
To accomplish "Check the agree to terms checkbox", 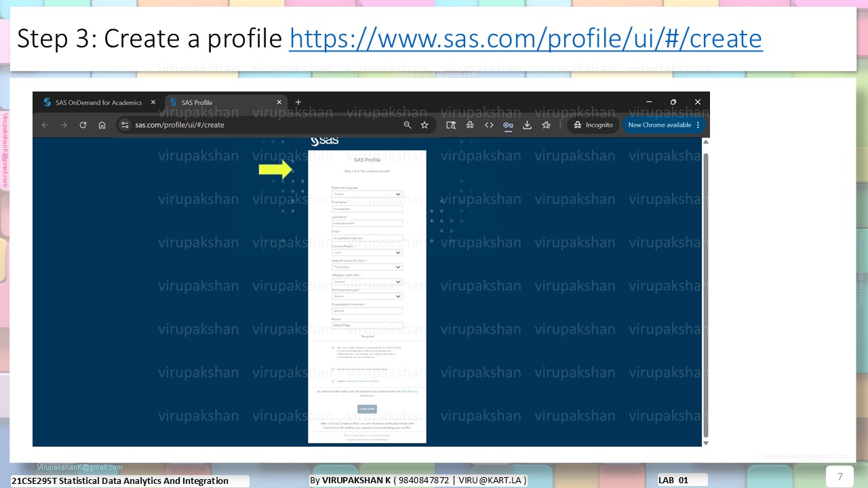I will 333,381.
